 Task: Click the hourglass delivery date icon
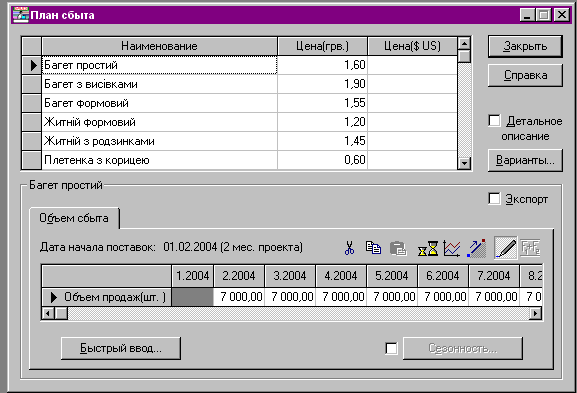point(428,248)
